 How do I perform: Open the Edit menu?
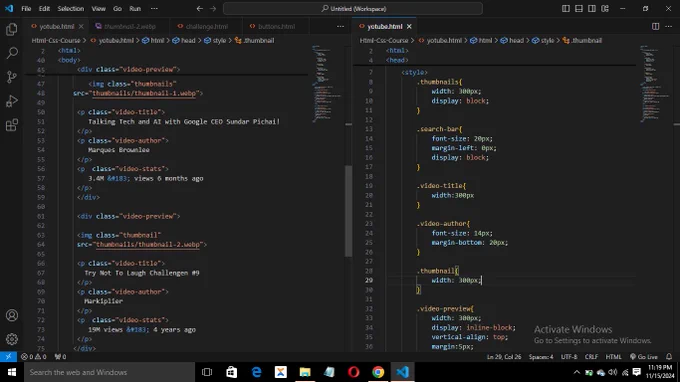[x=44, y=9]
